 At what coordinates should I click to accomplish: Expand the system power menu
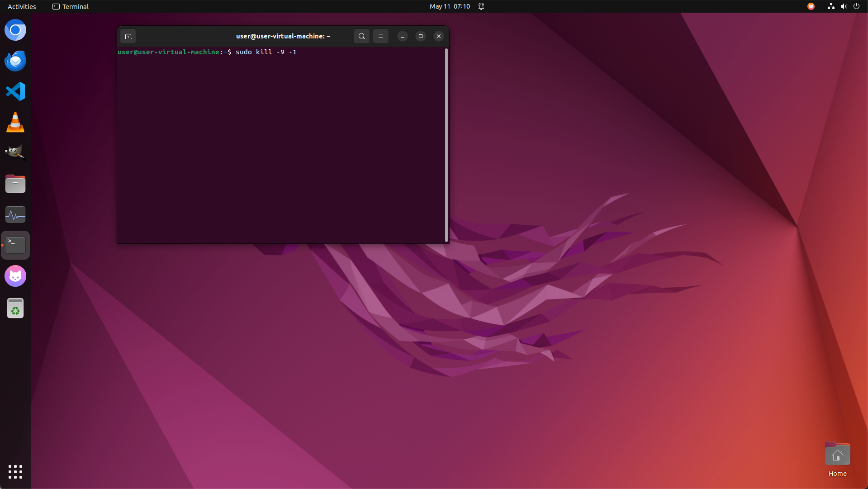point(856,6)
